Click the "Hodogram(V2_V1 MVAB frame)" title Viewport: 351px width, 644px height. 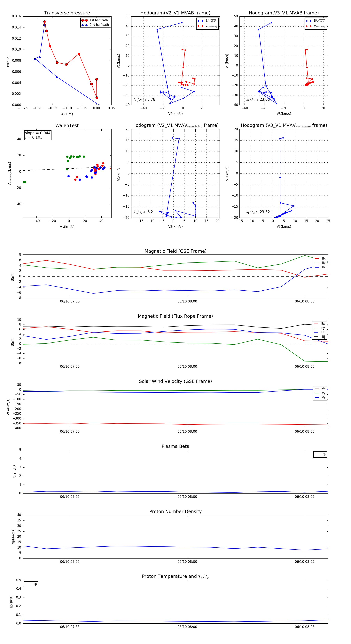(175, 13)
